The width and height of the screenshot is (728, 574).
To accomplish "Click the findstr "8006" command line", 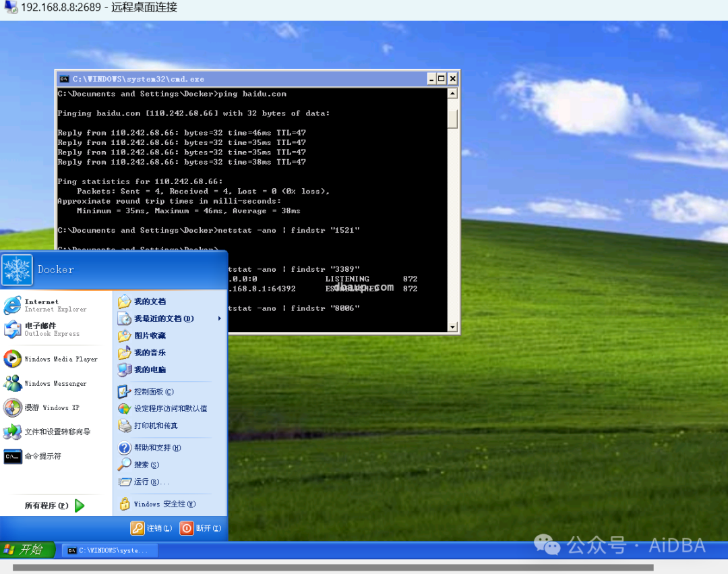I will pyautogui.click(x=294, y=308).
